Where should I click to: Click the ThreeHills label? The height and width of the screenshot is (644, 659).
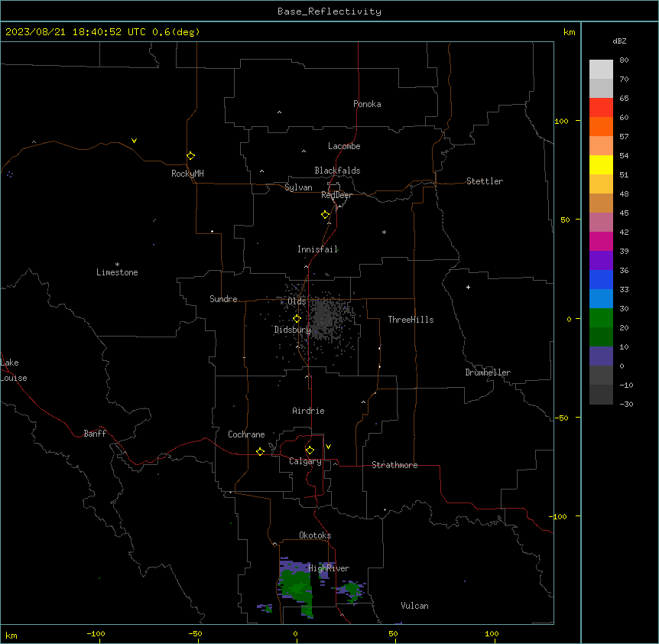click(411, 320)
